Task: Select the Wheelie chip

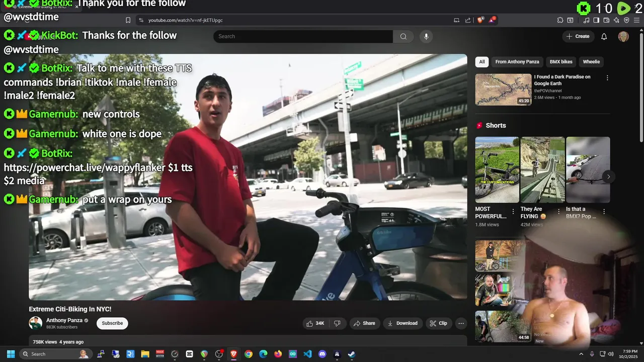Action: pos(591,62)
